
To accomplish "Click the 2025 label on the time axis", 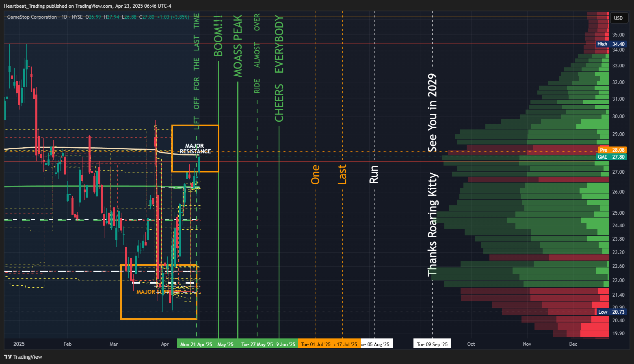I will 19,344.
